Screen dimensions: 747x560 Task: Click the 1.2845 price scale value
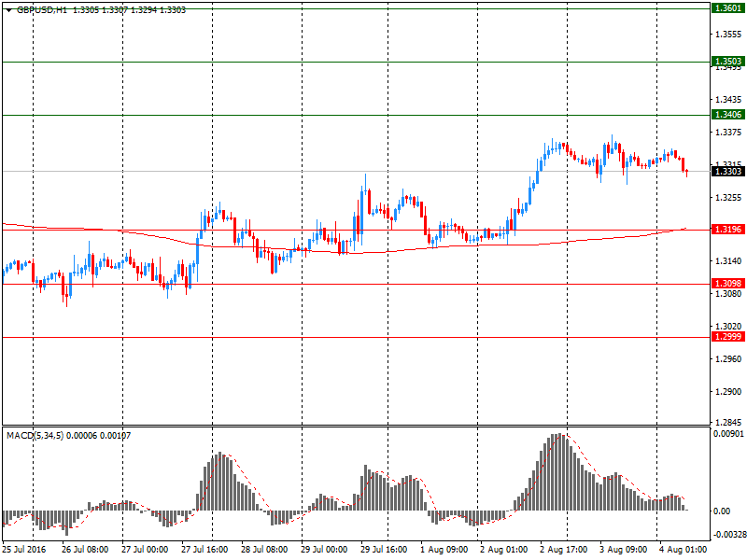728,422
